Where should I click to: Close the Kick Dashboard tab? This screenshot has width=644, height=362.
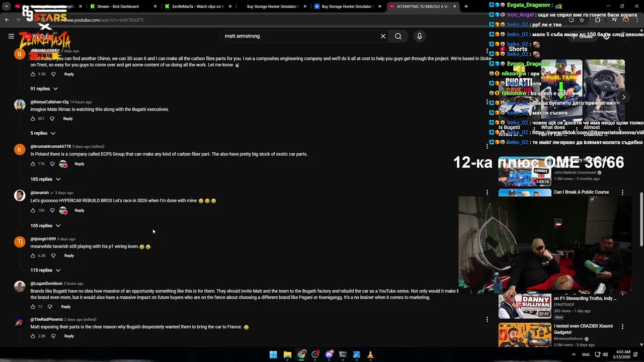[155, 7]
